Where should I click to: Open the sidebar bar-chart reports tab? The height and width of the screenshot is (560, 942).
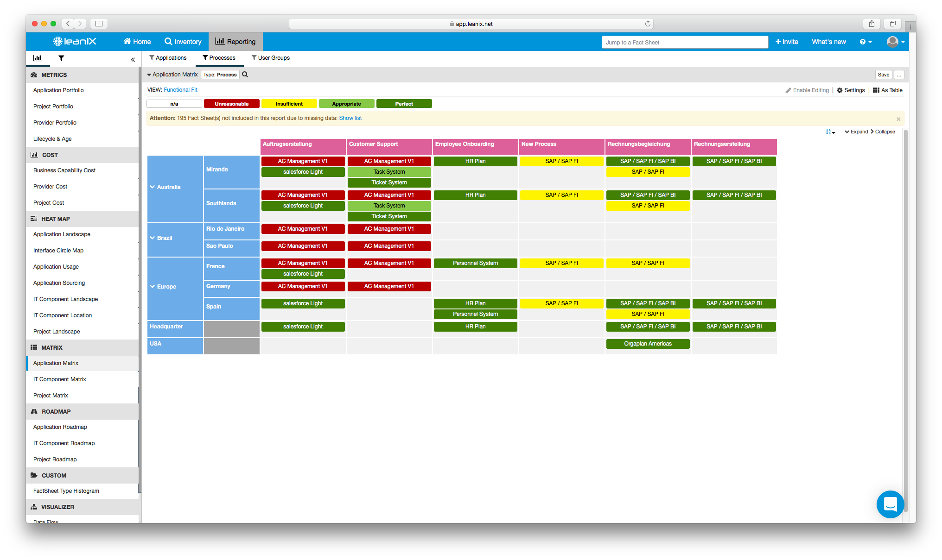[x=37, y=58]
